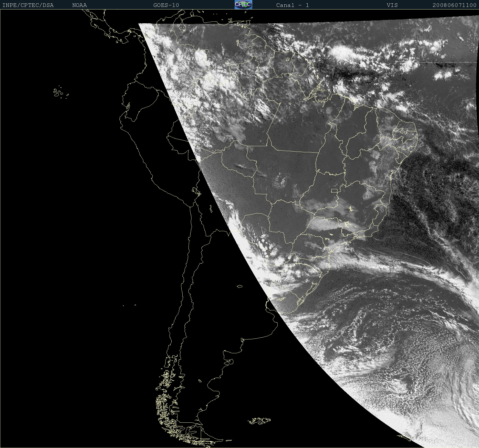Viewport: 479px width, 448px height.
Task: Click the INPE/CPTEC/DSA header text
Action: point(28,5)
